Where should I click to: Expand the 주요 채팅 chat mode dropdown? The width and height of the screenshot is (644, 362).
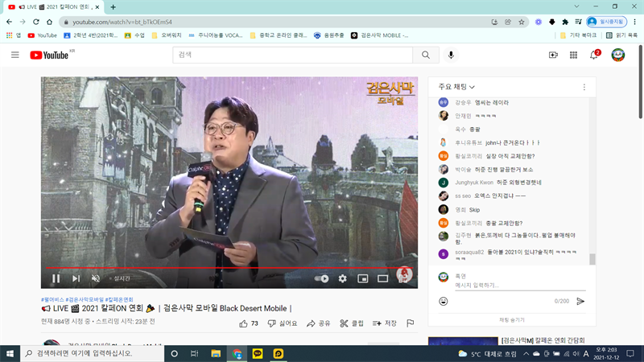pos(456,87)
